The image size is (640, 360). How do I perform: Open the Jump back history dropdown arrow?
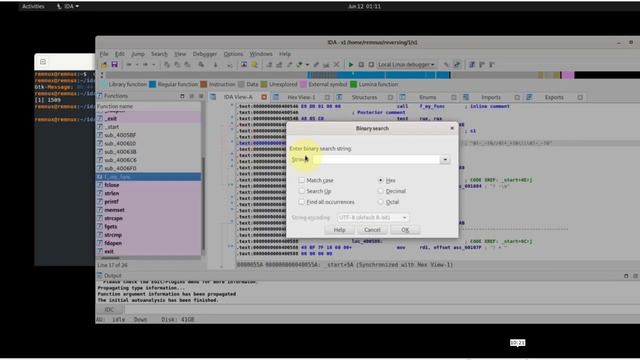point(137,64)
